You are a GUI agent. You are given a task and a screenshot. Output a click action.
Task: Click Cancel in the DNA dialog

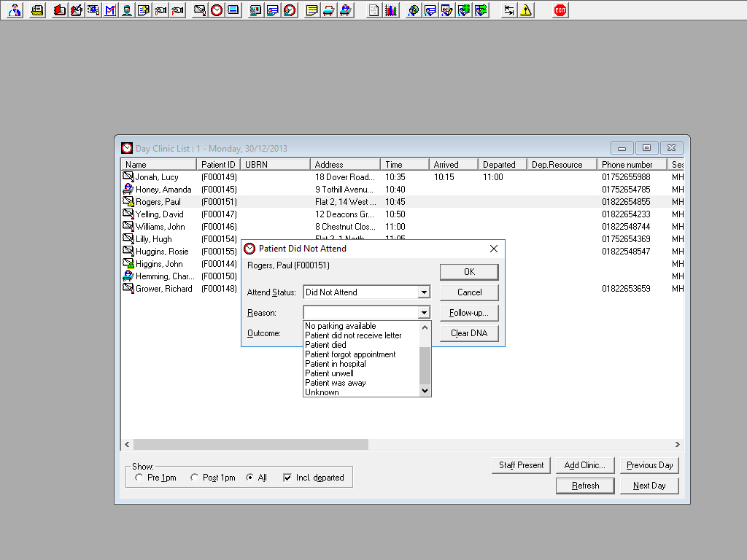point(469,292)
